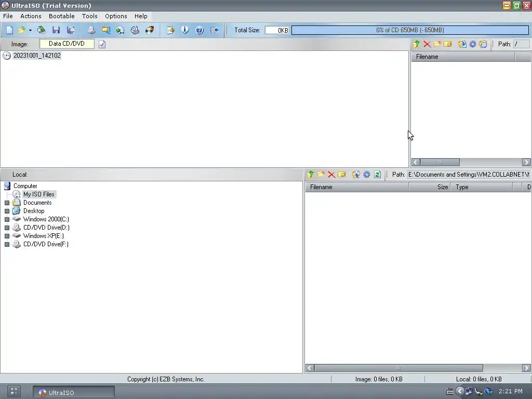Select My ISO Files in the local tree
532x399 pixels.
click(38, 194)
